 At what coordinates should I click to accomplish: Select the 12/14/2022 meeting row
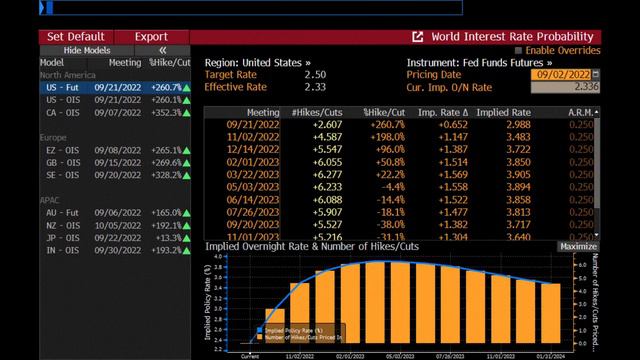pos(399,149)
